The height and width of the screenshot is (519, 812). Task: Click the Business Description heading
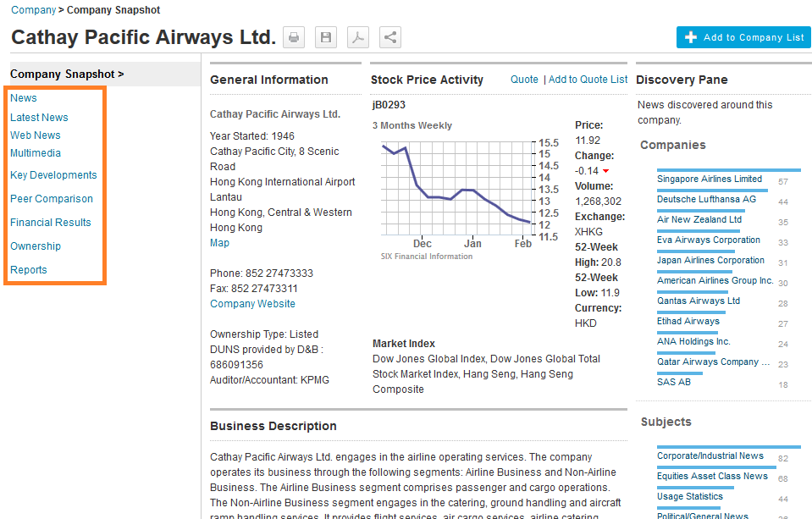click(x=273, y=426)
